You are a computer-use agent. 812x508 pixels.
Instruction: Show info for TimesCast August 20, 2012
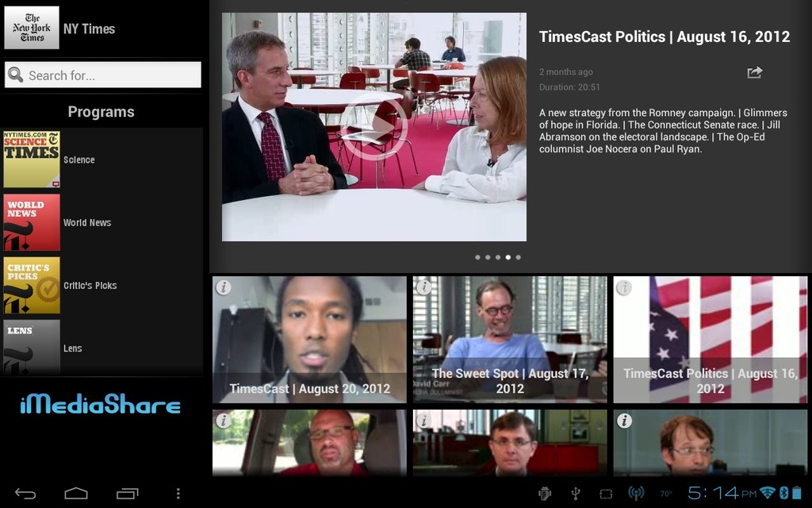click(223, 287)
